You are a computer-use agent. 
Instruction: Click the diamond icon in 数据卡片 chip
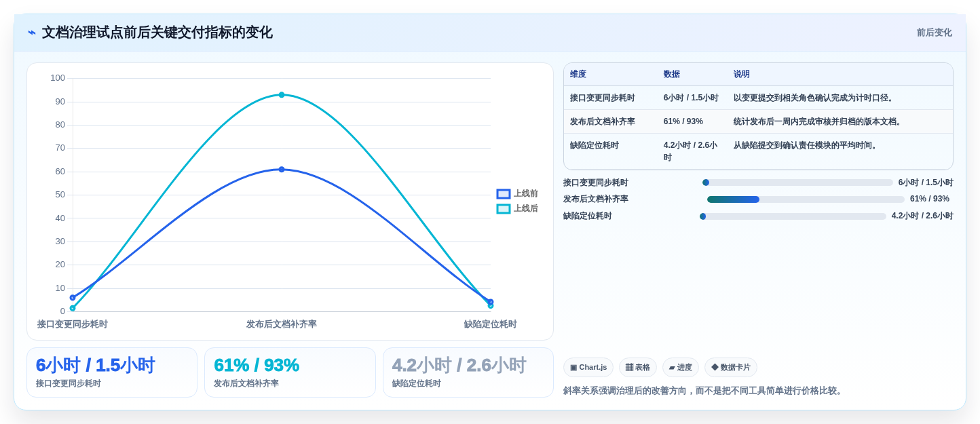715,367
